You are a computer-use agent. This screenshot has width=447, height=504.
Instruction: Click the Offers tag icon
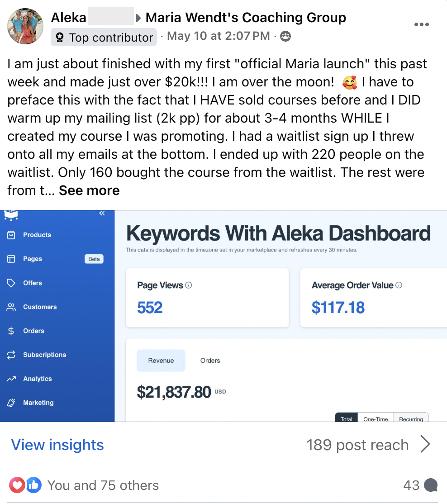[x=11, y=283]
